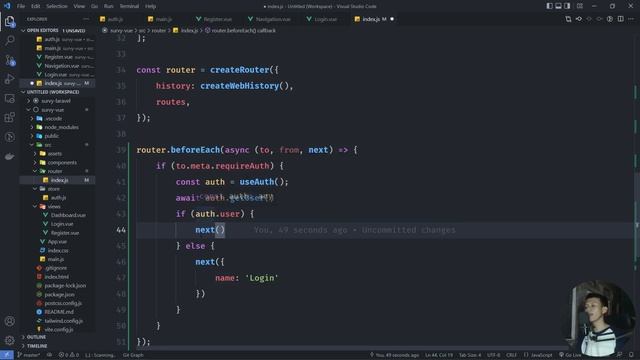This screenshot has height=360, width=640.
Task: Open index.css in the explorer
Action: [x=58, y=251]
